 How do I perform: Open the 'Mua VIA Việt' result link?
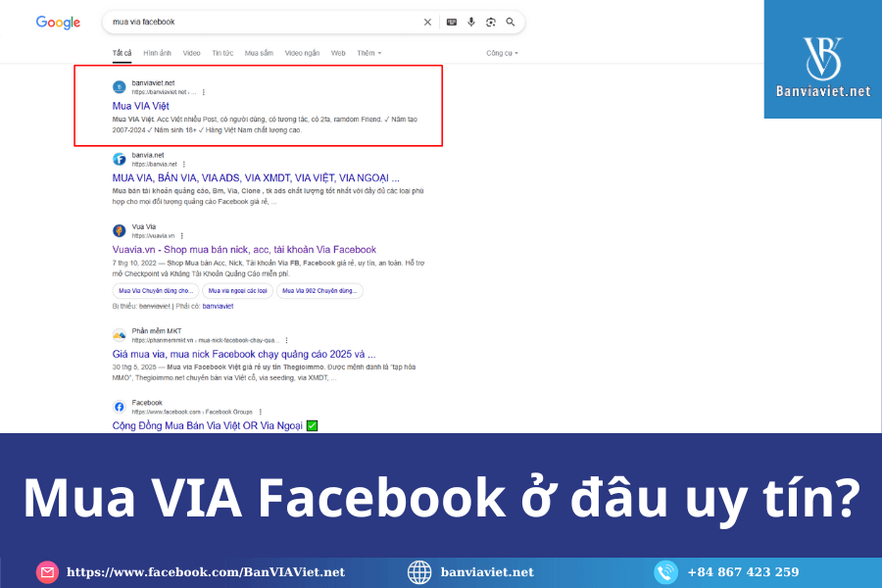click(x=140, y=106)
